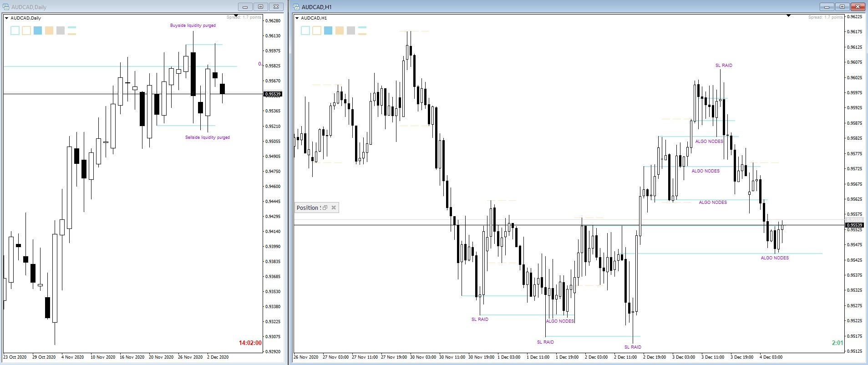Click the filled blue swatch in the Daily chart
Screen dimensions: 868x365
click(x=38, y=30)
